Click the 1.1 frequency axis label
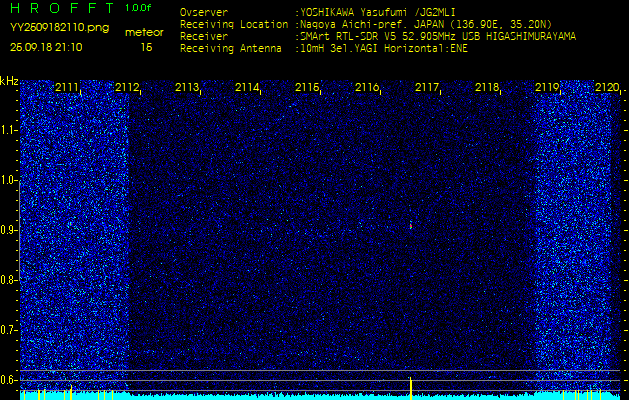This screenshot has height=400, width=629. pos(7,130)
